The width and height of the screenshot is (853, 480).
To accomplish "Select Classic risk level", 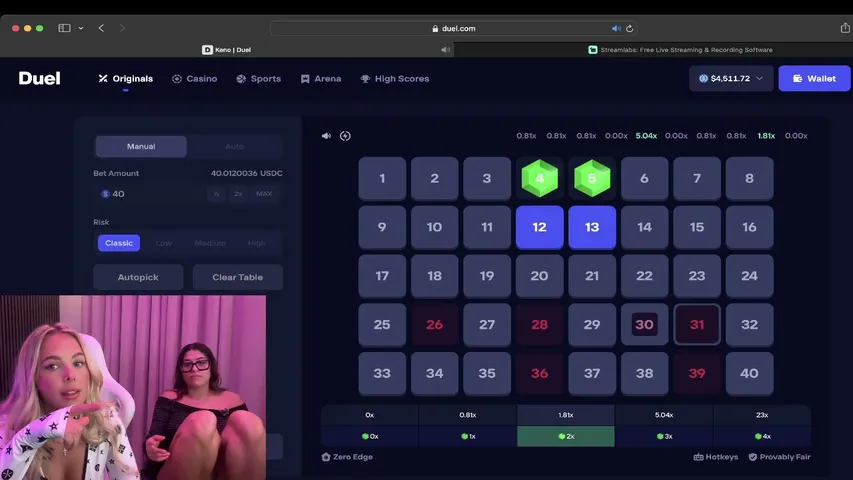I will [x=119, y=243].
